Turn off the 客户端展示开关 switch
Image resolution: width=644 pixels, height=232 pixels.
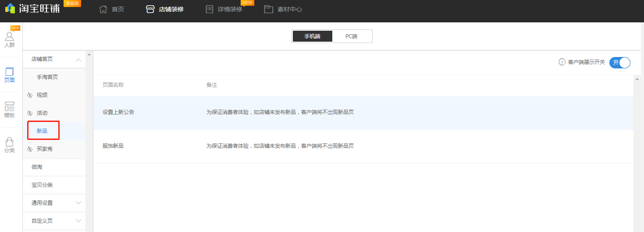click(619, 62)
